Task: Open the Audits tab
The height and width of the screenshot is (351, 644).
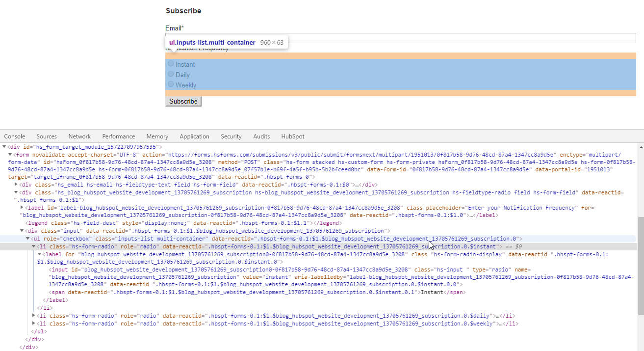Action: (261, 136)
